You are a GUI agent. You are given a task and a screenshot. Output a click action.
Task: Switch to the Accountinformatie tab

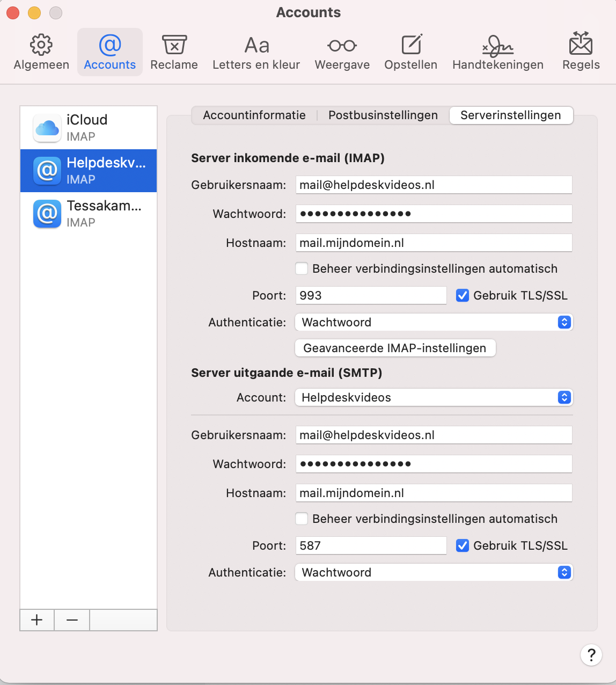point(254,115)
